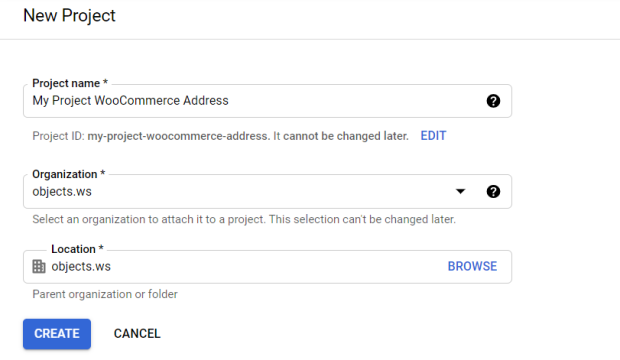Select the Location value objects.ws
Screen dimensions: 620x360
point(81,266)
